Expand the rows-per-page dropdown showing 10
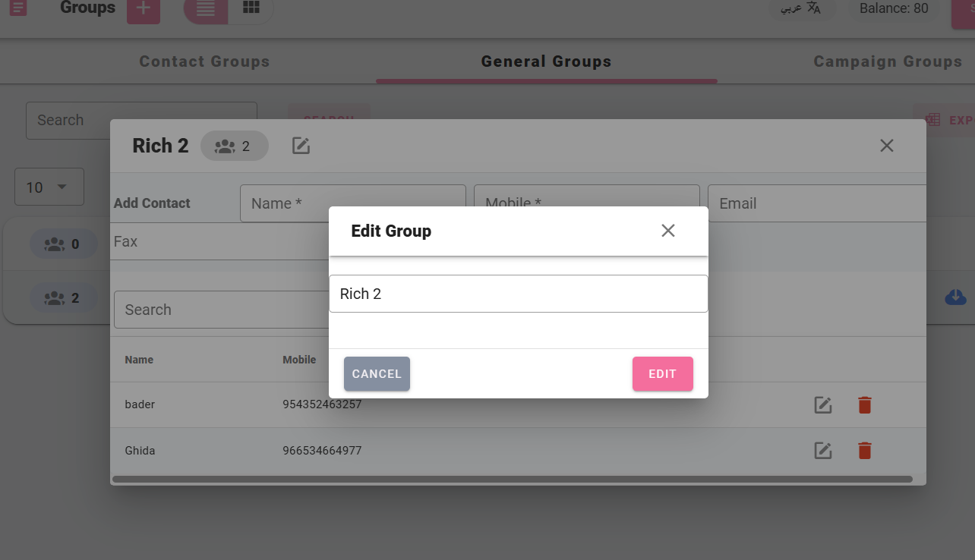 point(49,187)
